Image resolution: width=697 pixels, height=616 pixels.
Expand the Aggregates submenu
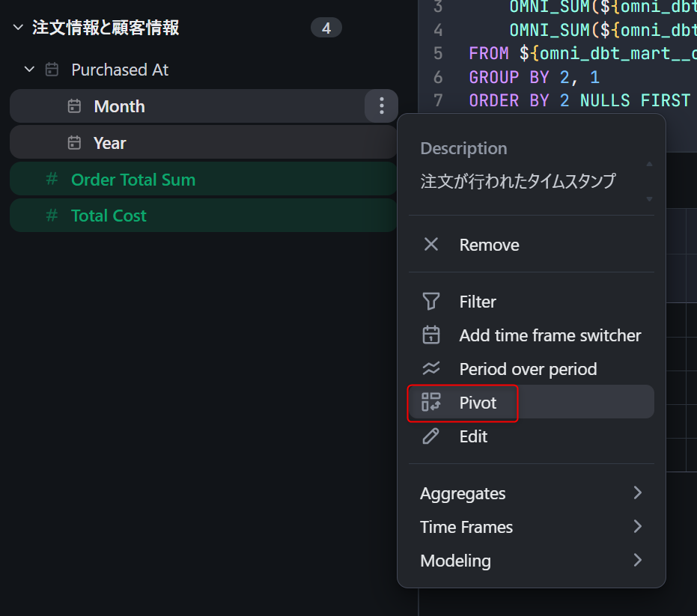637,493
